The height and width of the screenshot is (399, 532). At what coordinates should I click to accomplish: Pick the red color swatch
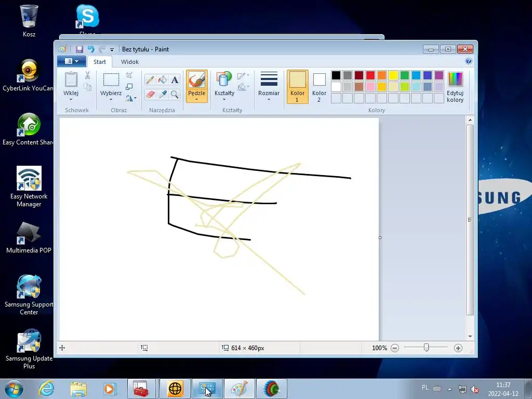tap(370, 75)
